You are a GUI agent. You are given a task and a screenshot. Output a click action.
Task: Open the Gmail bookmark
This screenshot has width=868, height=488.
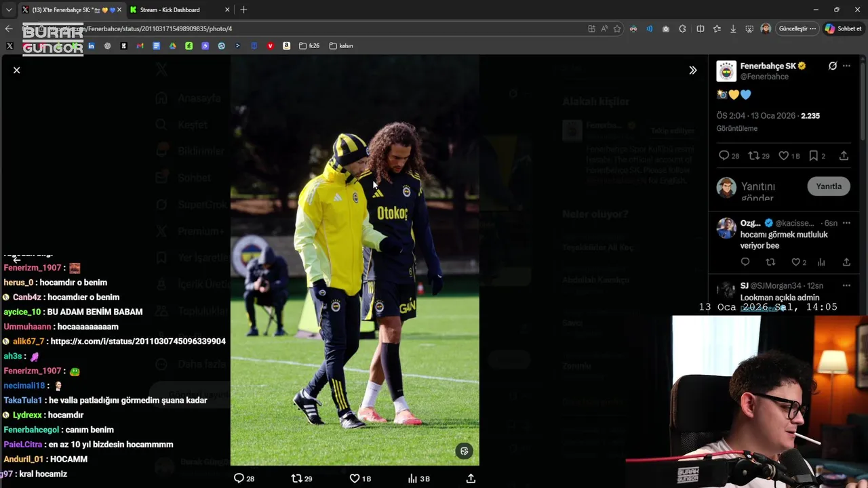(x=140, y=46)
